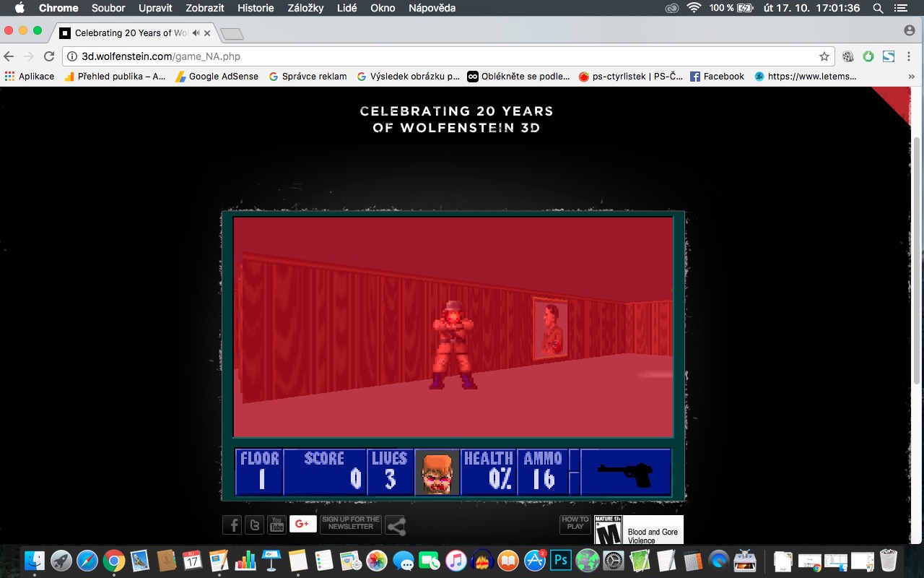Open the Trash in the dock

(889, 561)
